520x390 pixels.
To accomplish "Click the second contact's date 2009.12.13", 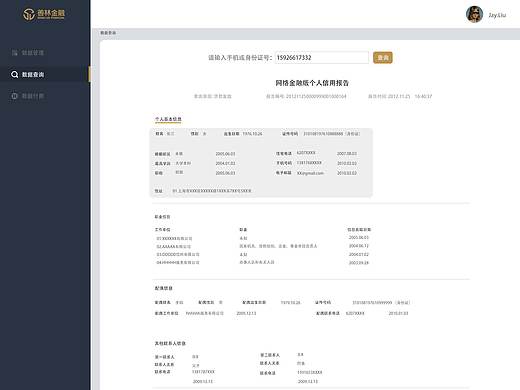I will coord(308,381).
